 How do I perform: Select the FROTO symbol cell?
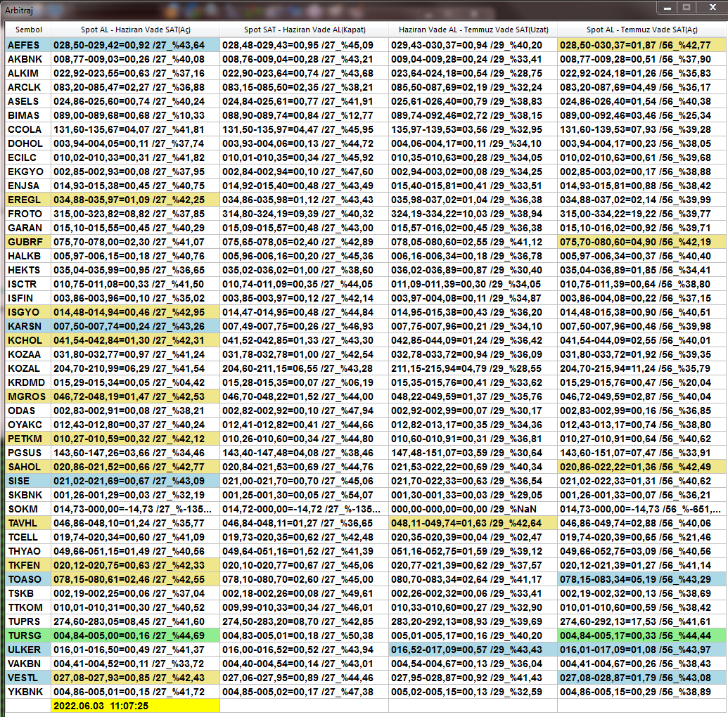[28, 214]
